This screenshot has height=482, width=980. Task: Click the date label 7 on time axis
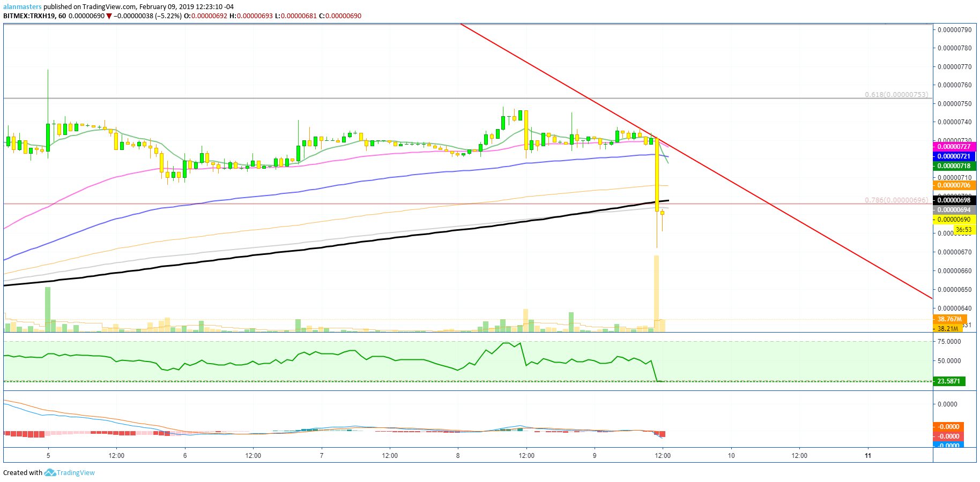[322, 456]
